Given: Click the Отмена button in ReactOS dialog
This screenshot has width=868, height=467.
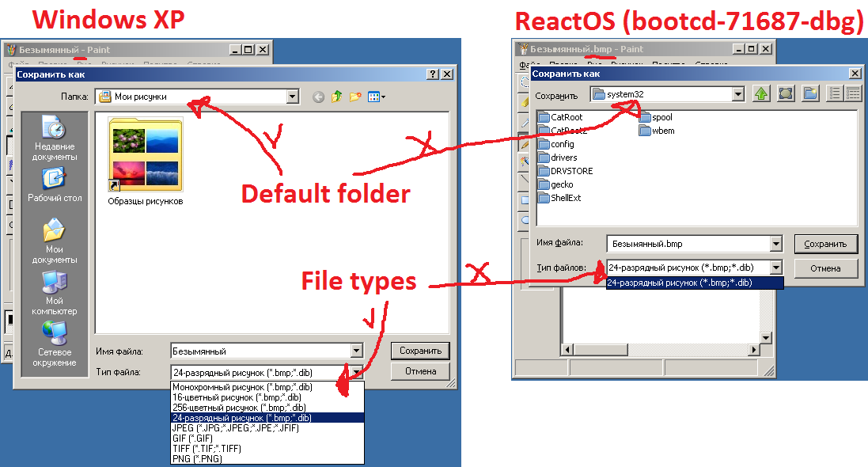Looking at the screenshot, I should (x=825, y=268).
